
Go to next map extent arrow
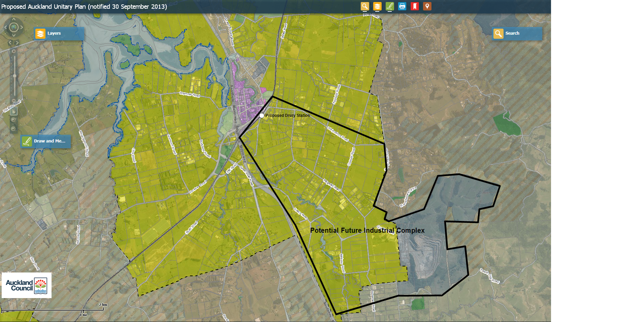(x=17, y=43)
